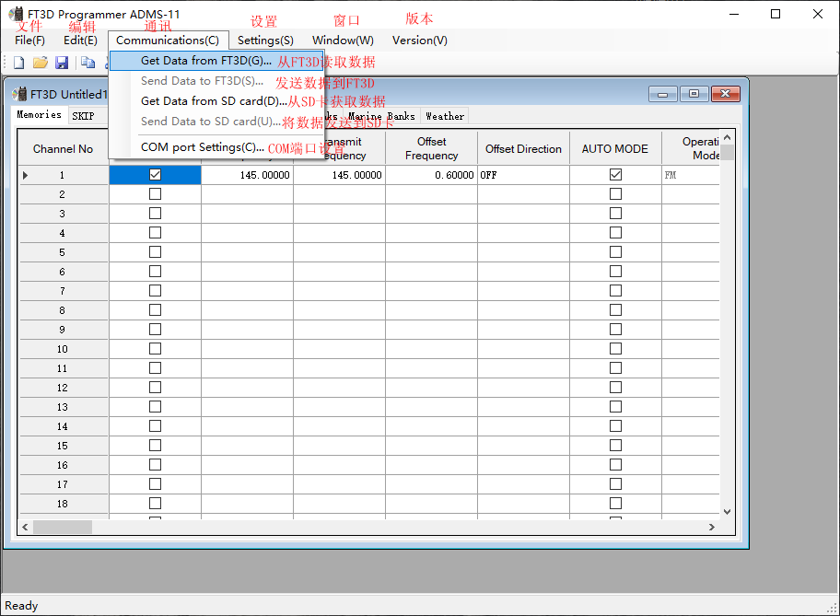This screenshot has width=840, height=616.
Task: Minimize the FT3D Untitled1 child window
Action: pos(662,94)
